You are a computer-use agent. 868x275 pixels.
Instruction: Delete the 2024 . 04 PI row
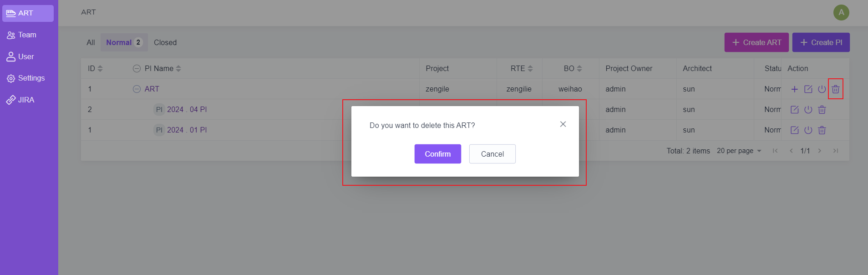(822, 110)
